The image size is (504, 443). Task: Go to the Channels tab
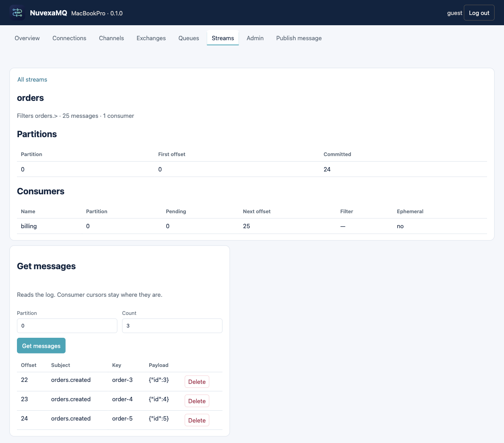(111, 38)
